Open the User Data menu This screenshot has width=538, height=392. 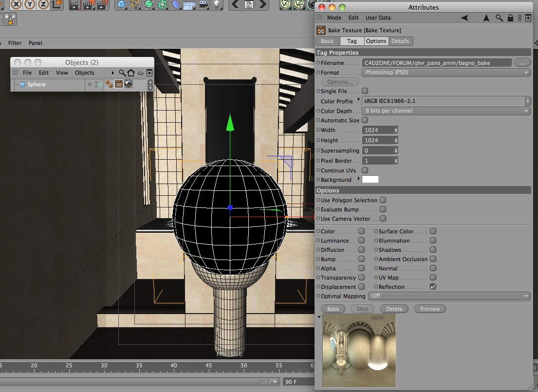point(378,18)
